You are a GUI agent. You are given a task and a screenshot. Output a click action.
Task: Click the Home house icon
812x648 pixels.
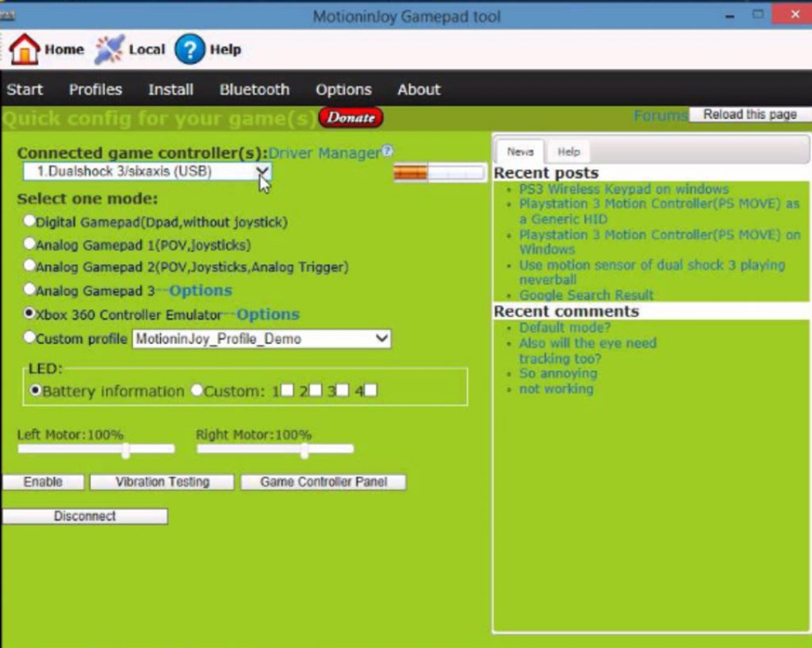24,49
